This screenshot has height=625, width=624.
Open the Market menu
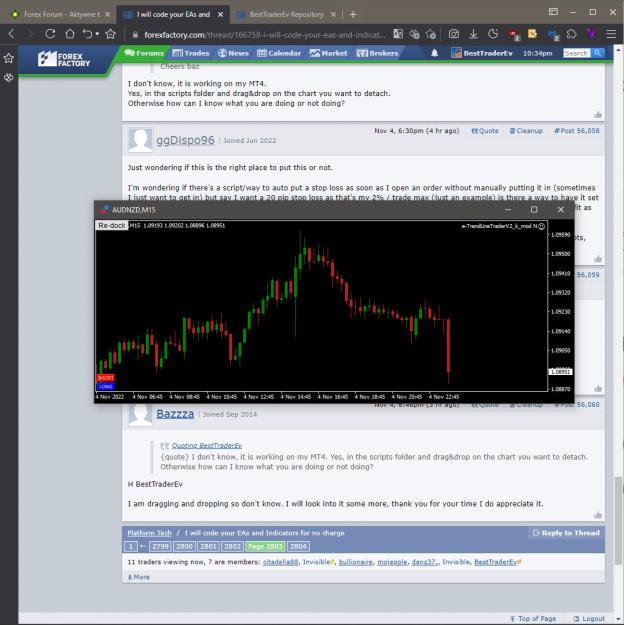coord(329,53)
